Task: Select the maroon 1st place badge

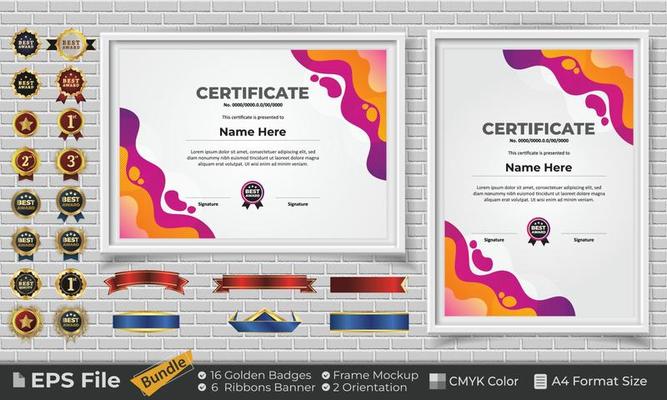Action: click(71, 124)
